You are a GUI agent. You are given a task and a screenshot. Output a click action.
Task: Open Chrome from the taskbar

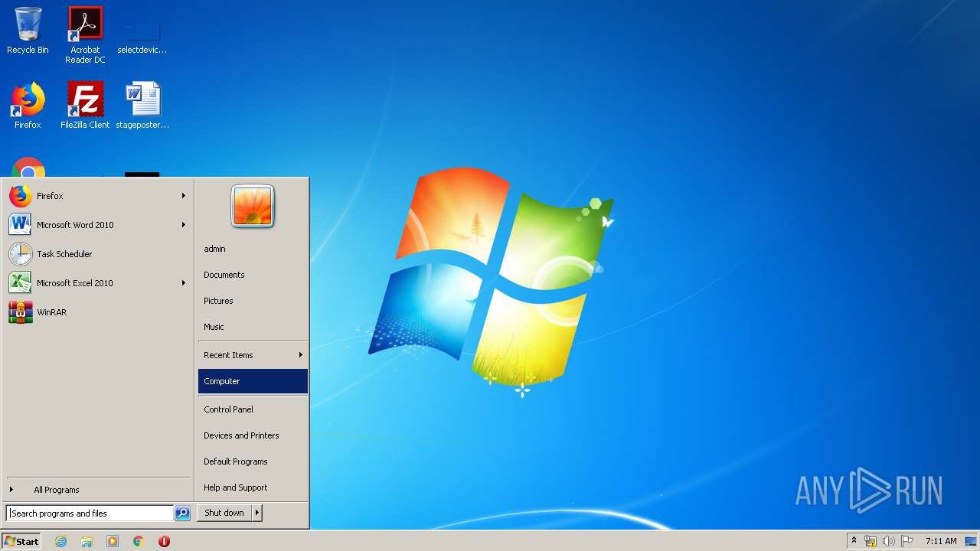tap(139, 541)
